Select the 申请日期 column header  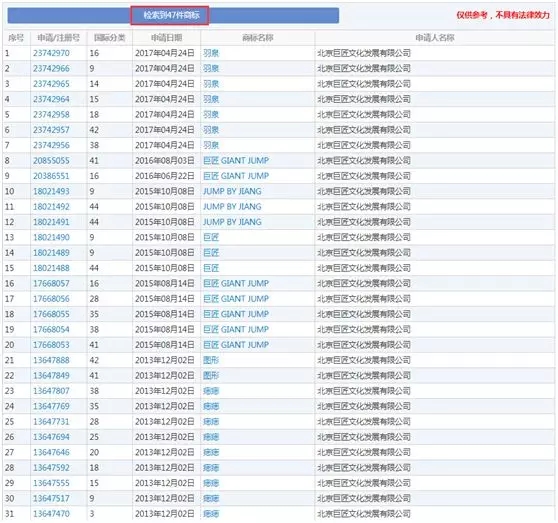pos(166,38)
